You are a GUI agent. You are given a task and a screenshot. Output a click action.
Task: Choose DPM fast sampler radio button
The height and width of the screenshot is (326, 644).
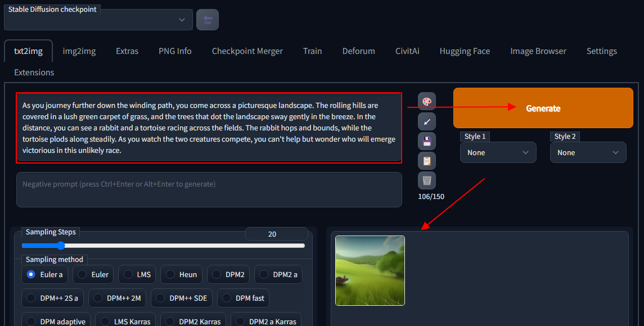pyautogui.click(x=243, y=298)
